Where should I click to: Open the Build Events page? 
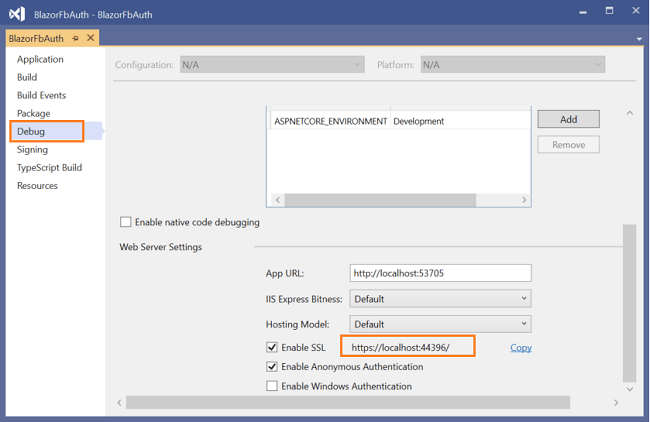pos(41,95)
